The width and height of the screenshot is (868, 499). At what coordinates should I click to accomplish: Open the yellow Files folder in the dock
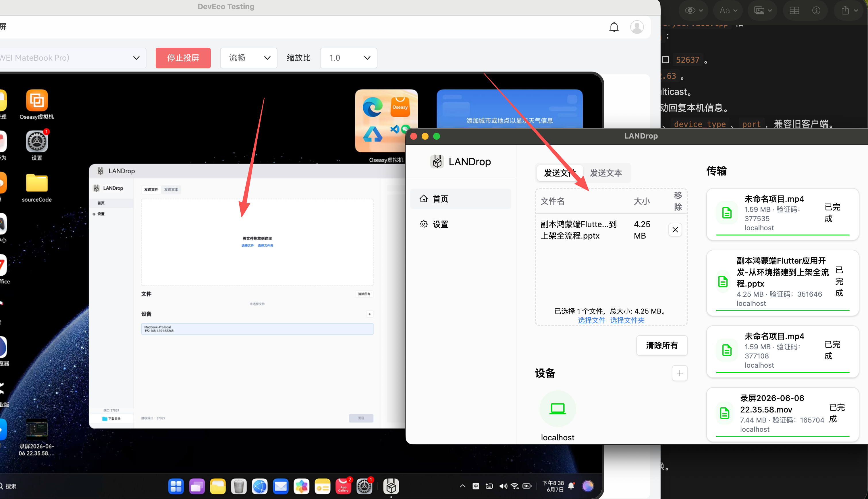click(x=218, y=486)
